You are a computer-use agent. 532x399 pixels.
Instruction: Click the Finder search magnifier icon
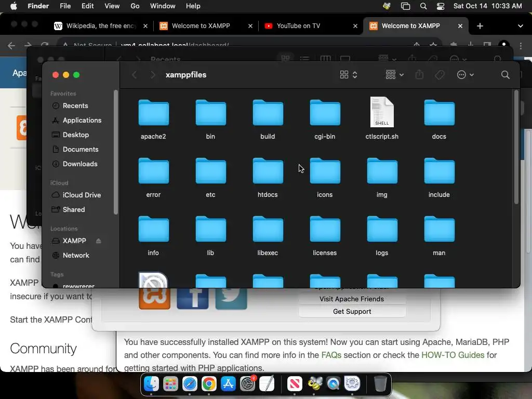pyautogui.click(x=505, y=75)
